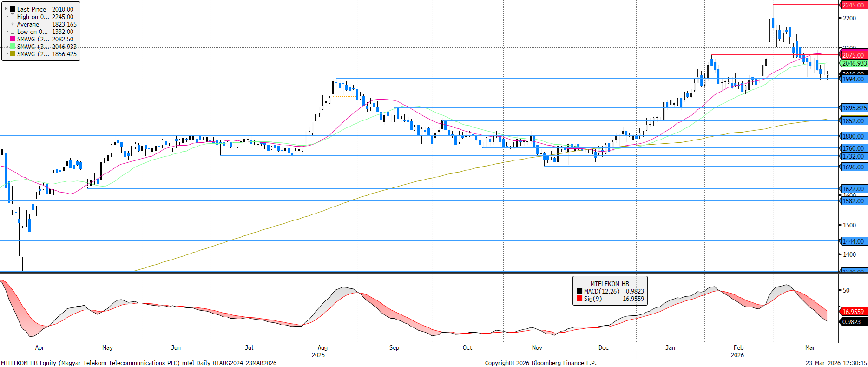Select the light green SMAVG legend swatch
The height and width of the screenshot is (367, 868).
point(13,47)
